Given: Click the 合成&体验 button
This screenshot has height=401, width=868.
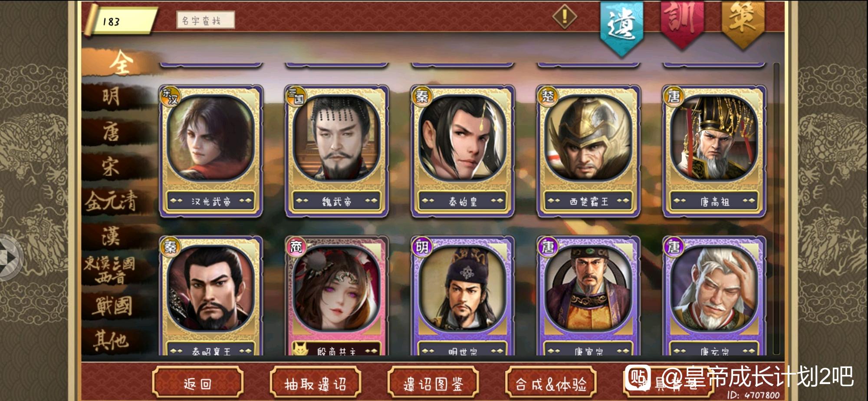Looking at the screenshot, I should (x=551, y=384).
